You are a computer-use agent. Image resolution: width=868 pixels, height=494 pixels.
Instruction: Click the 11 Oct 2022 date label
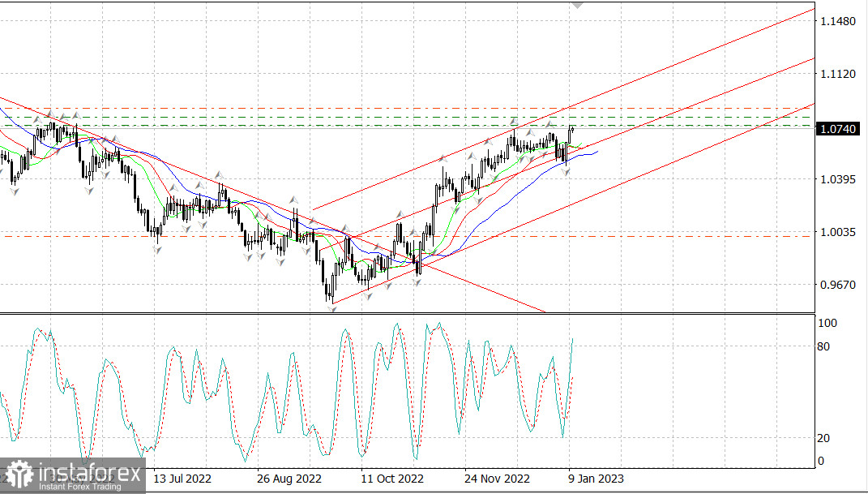pyautogui.click(x=391, y=479)
